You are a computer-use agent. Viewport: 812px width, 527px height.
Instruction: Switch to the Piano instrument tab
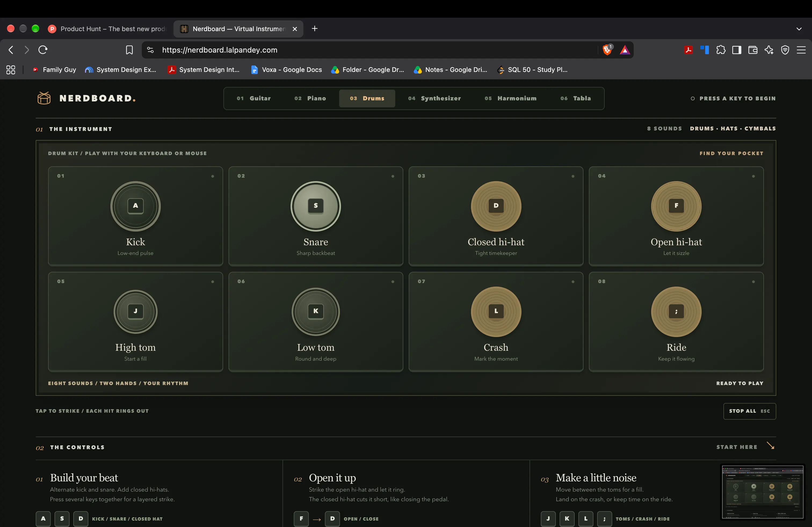(x=310, y=98)
